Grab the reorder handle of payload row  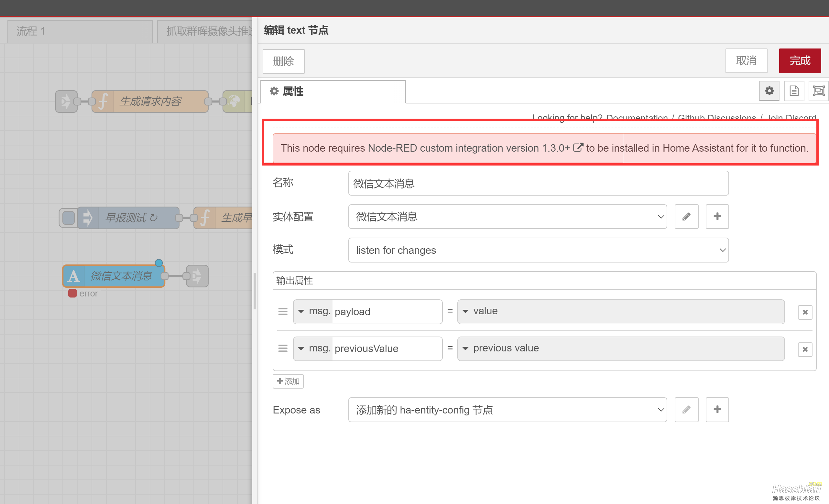click(283, 311)
